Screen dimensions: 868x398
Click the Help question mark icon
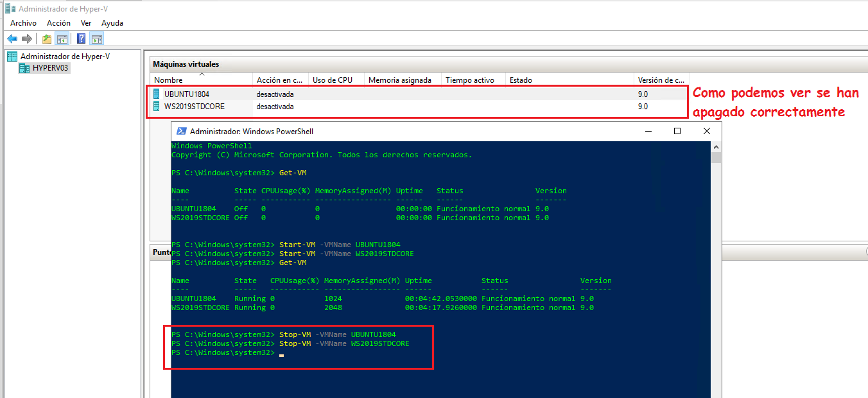(80, 38)
